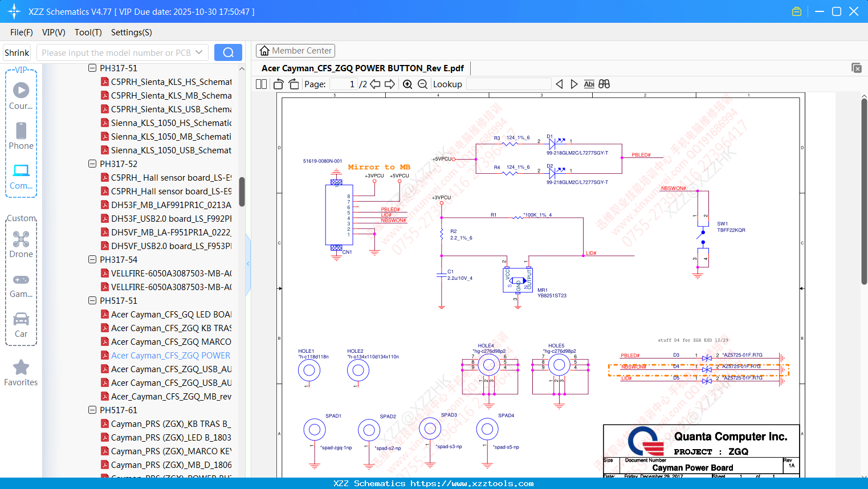Click the zoom in magnifier icon
Image resolution: width=868 pixels, height=489 pixels.
(x=407, y=84)
